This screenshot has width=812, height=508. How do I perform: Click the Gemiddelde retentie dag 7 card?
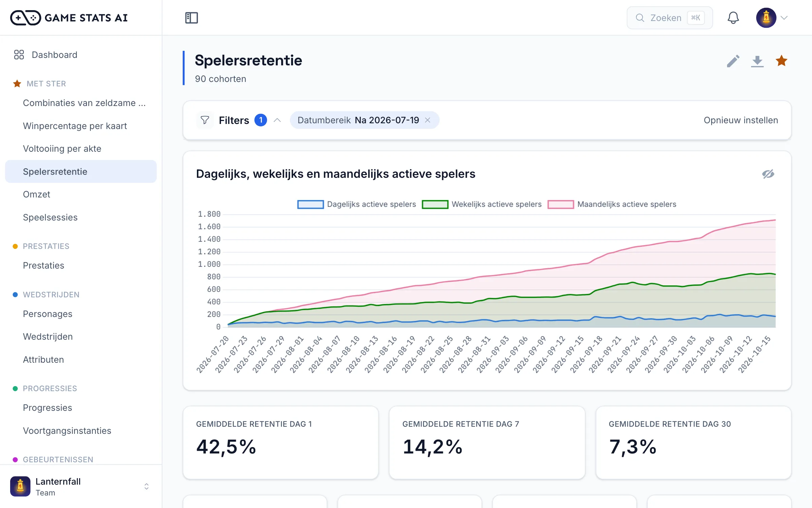pos(487,443)
